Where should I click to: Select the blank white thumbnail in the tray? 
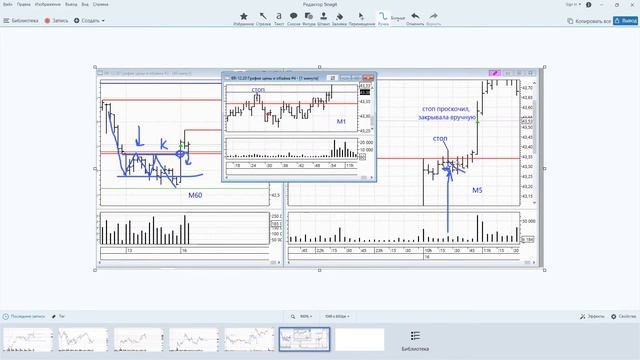(360, 340)
